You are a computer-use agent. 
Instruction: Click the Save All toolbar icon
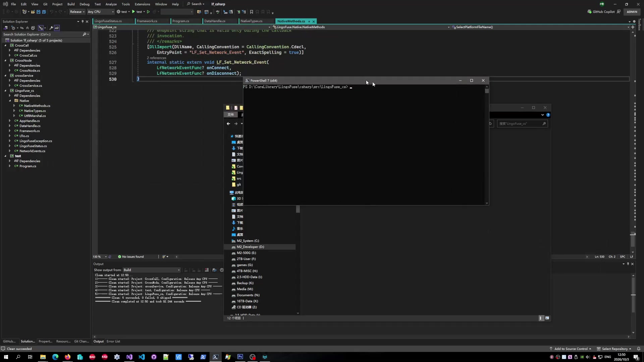tap(44, 12)
